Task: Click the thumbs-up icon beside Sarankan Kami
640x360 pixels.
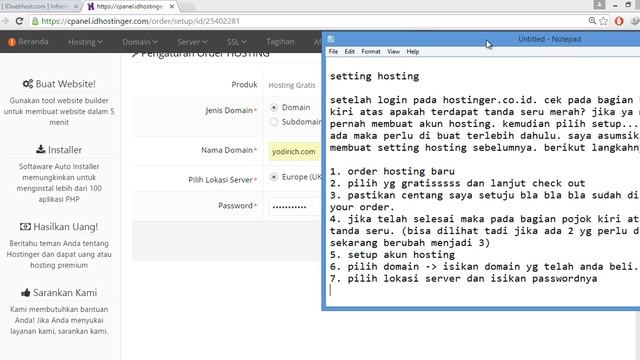Action: pos(26,293)
